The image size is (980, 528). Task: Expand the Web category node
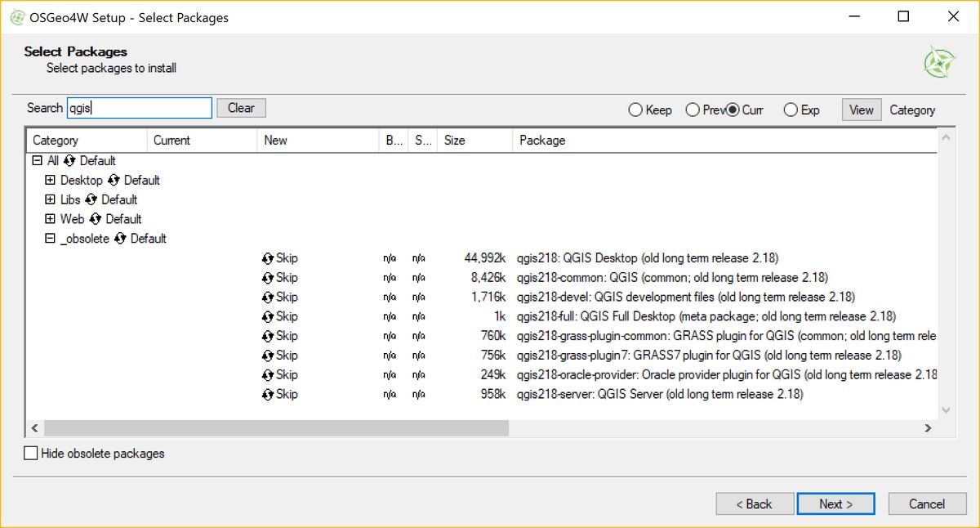(x=51, y=220)
